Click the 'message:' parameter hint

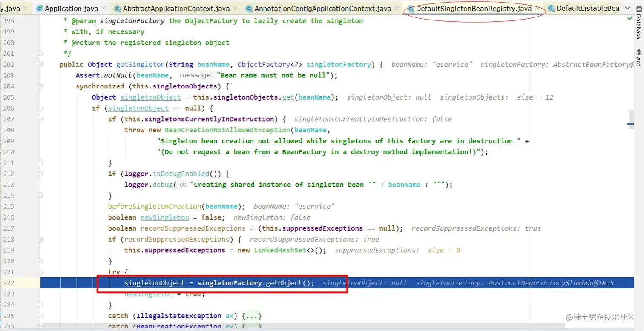tap(196, 75)
